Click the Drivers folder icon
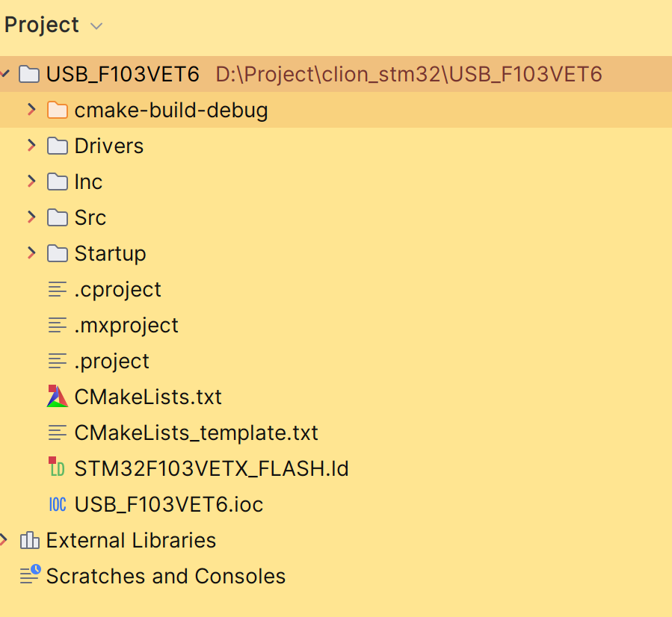 coord(57,146)
